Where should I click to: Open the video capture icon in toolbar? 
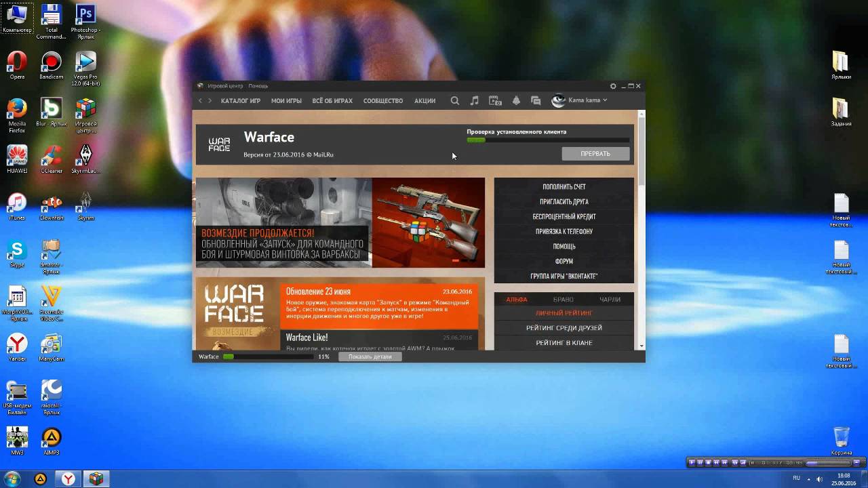(496, 100)
